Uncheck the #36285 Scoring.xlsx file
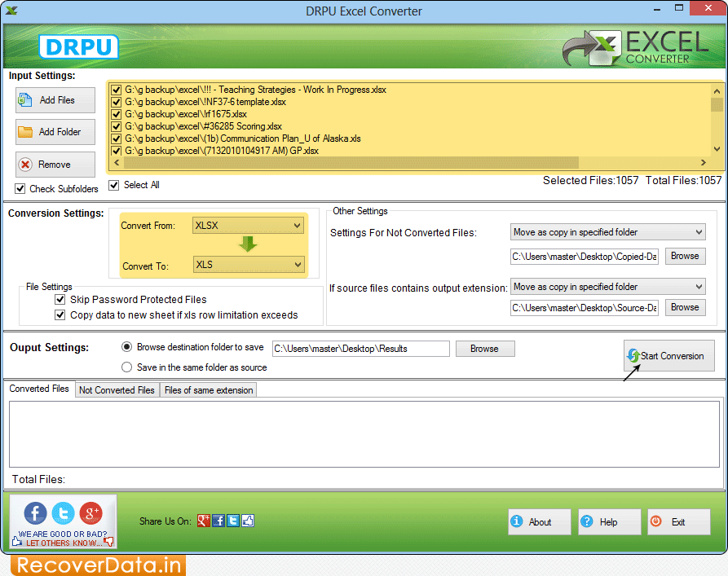728x576 pixels. pos(116,126)
